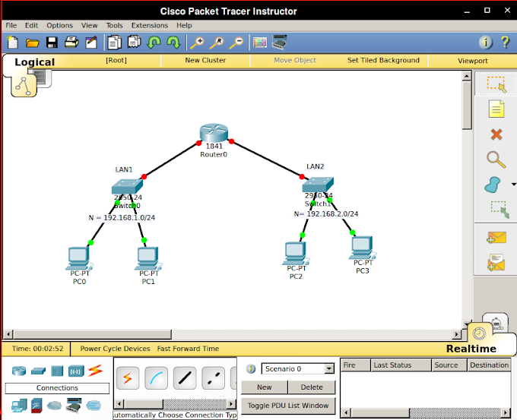517x420 pixels.
Task: Reset zoom with the R magnifier
Action: (217, 43)
